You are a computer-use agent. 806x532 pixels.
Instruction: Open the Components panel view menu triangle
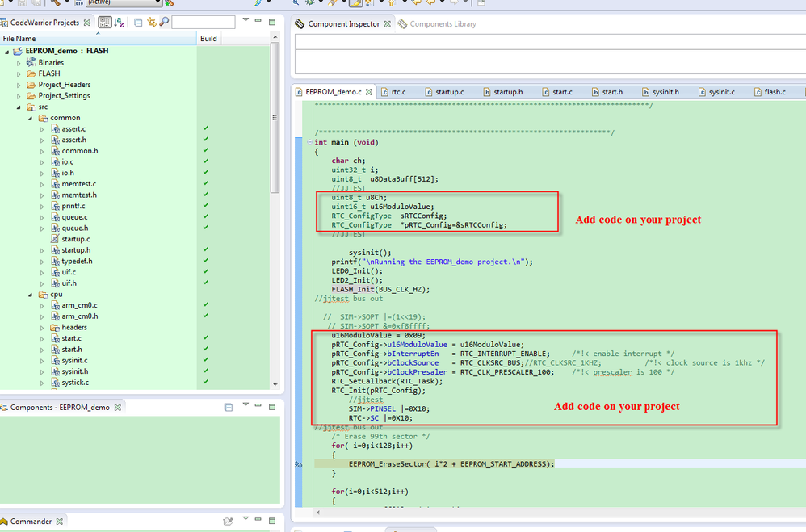(246, 405)
